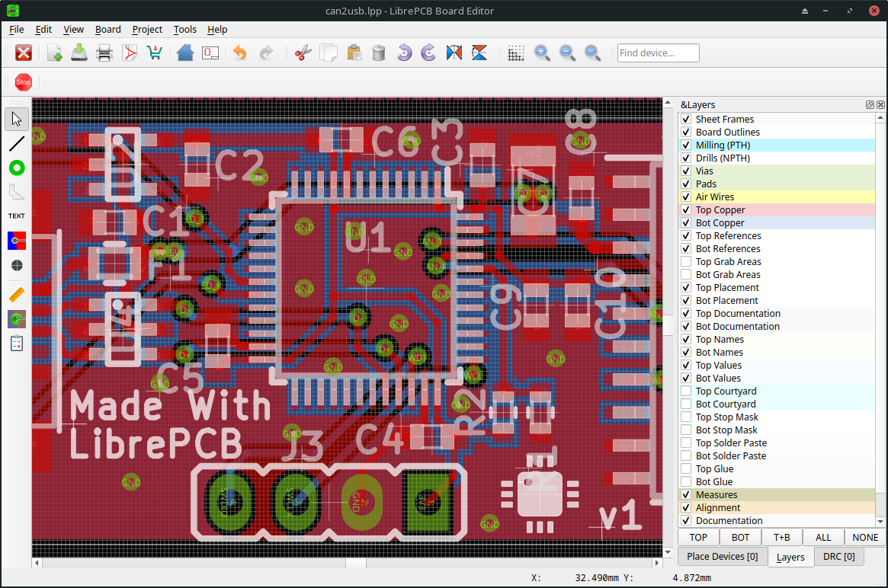Show only BOT layers button
The image size is (888, 588).
point(740,538)
